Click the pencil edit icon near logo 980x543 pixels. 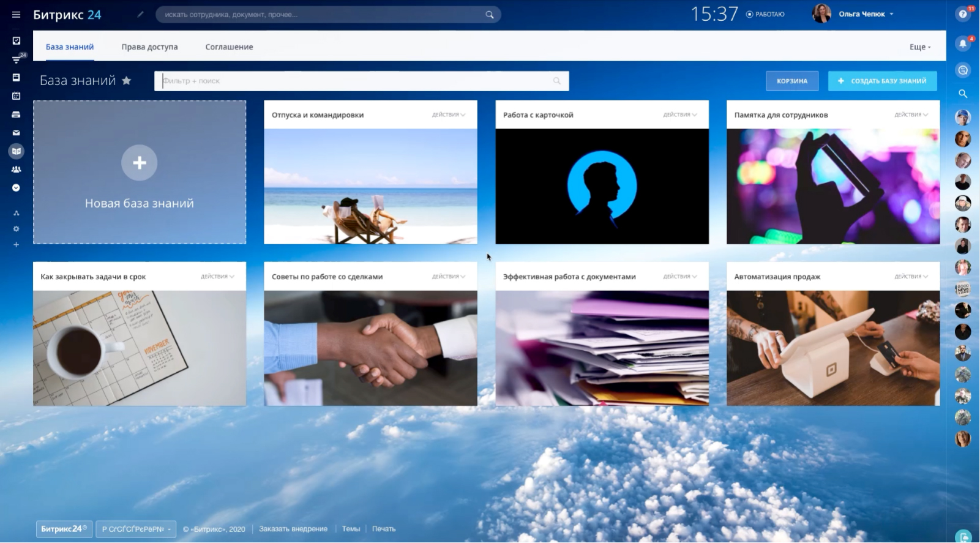tap(140, 14)
